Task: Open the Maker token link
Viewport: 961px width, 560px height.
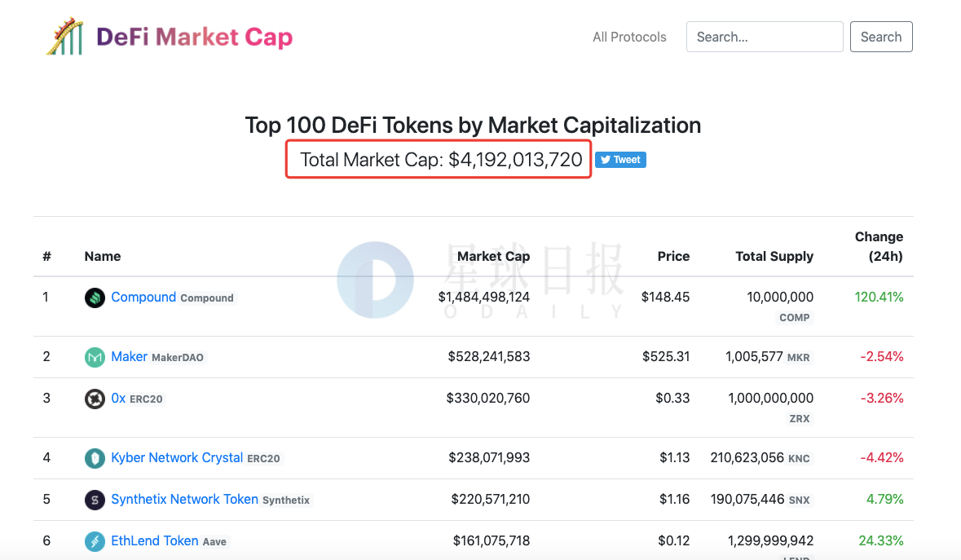Action: click(130, 356)
